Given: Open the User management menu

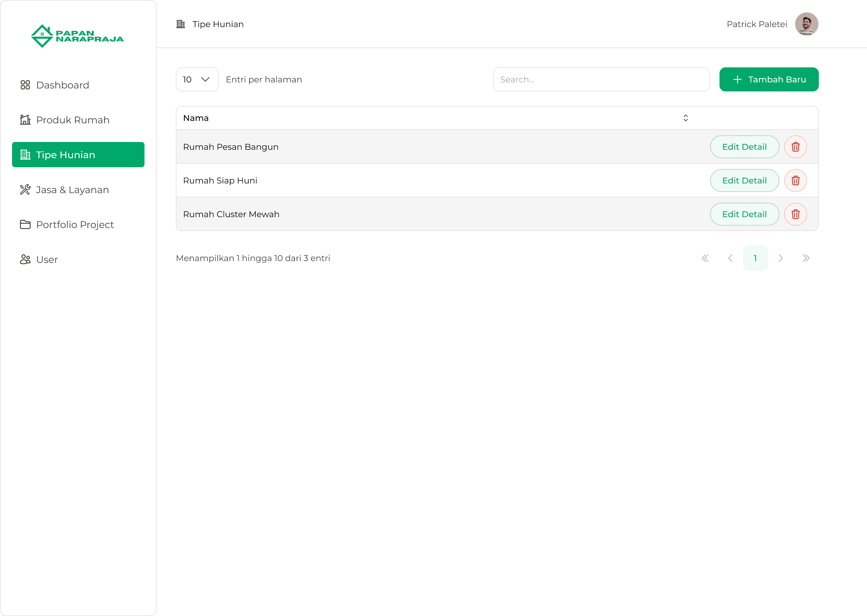Looking at the screenshot, I should point(47,260).
